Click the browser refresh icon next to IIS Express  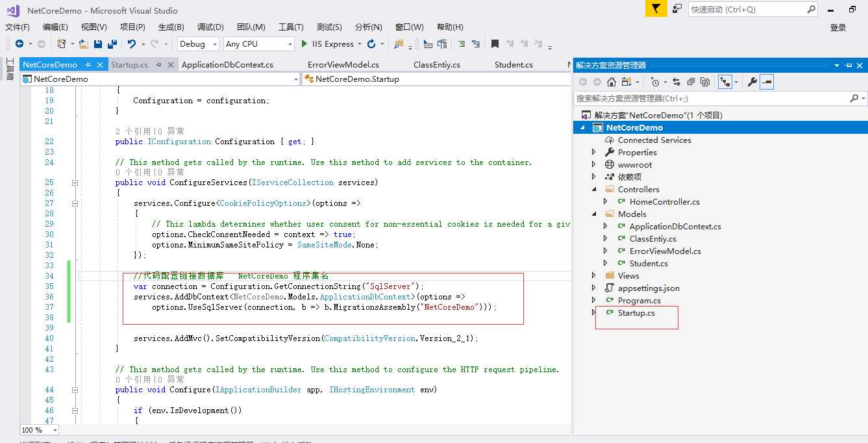click(371, 44)
